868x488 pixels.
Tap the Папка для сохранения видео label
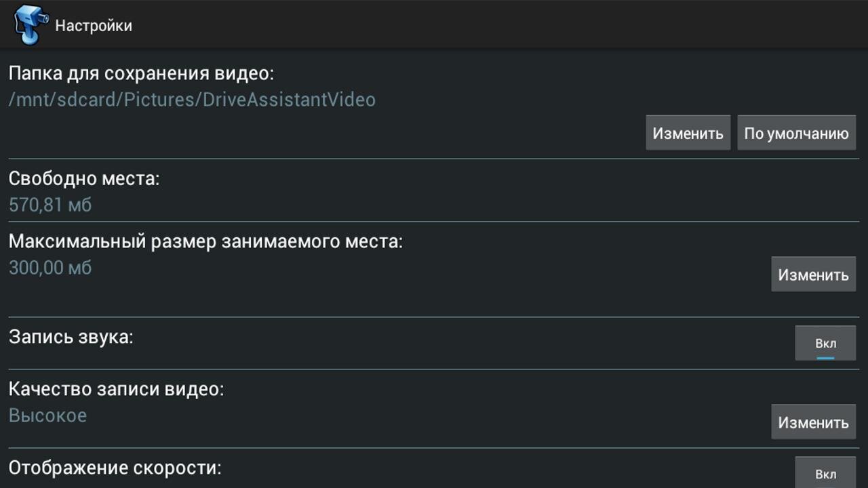pyautogui.click(x=141, y=73)
